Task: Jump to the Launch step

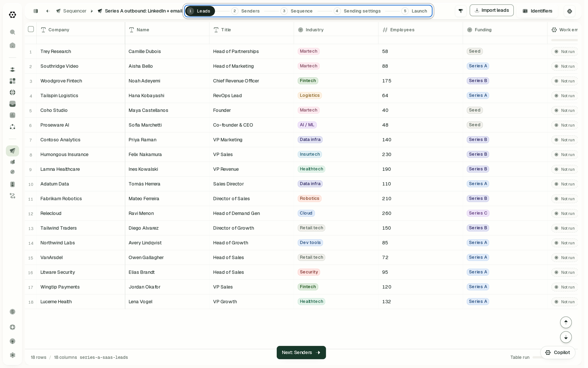Action: coord(415,11)
